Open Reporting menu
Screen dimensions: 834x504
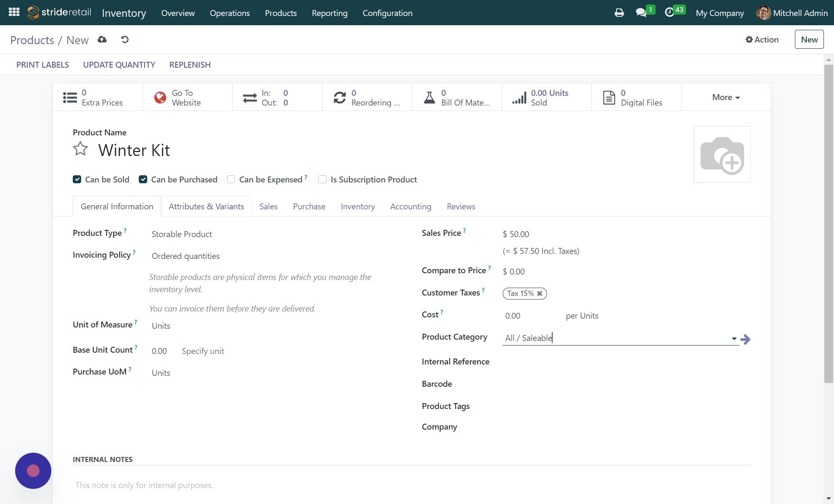329,13
